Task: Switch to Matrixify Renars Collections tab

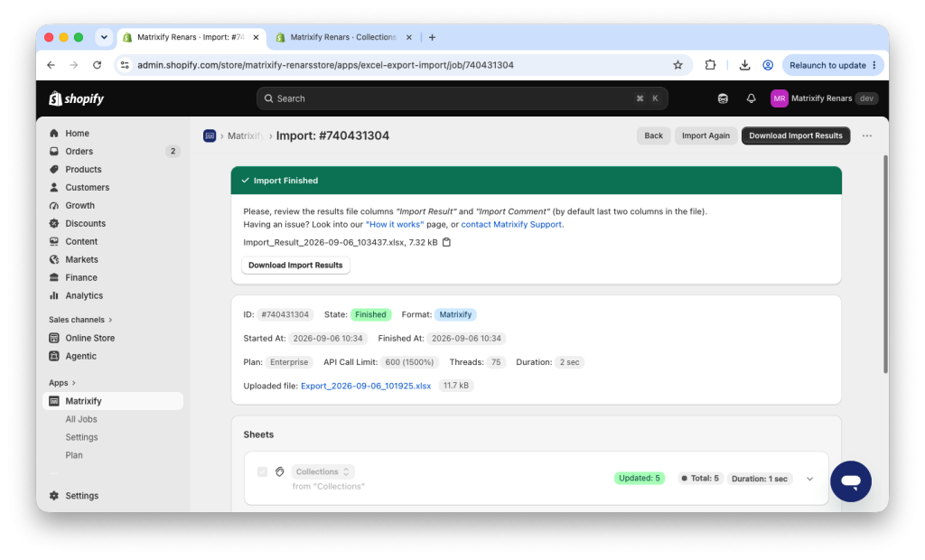Action: tap(344, 37)
